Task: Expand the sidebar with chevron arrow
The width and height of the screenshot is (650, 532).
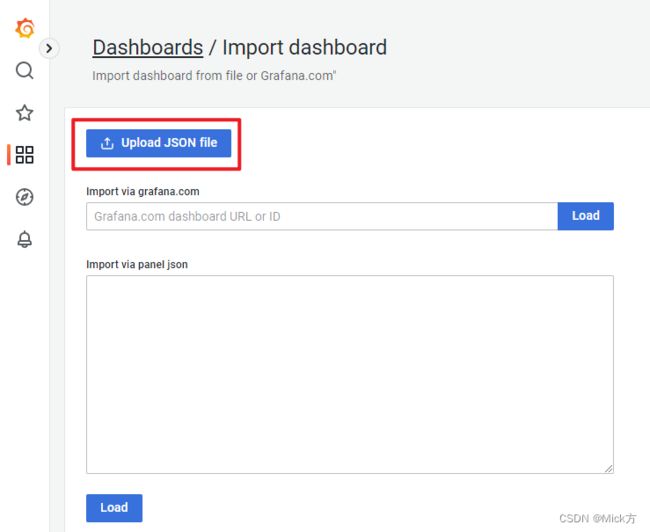Action: point(49,49)
